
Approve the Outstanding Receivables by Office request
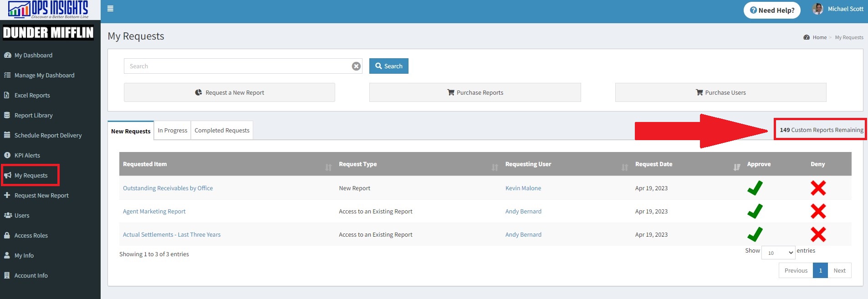tap(755, 188)
